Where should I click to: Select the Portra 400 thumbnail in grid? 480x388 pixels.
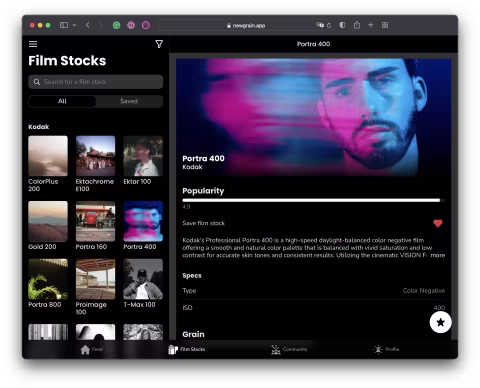pyautogui.click(x=143, y=221)
